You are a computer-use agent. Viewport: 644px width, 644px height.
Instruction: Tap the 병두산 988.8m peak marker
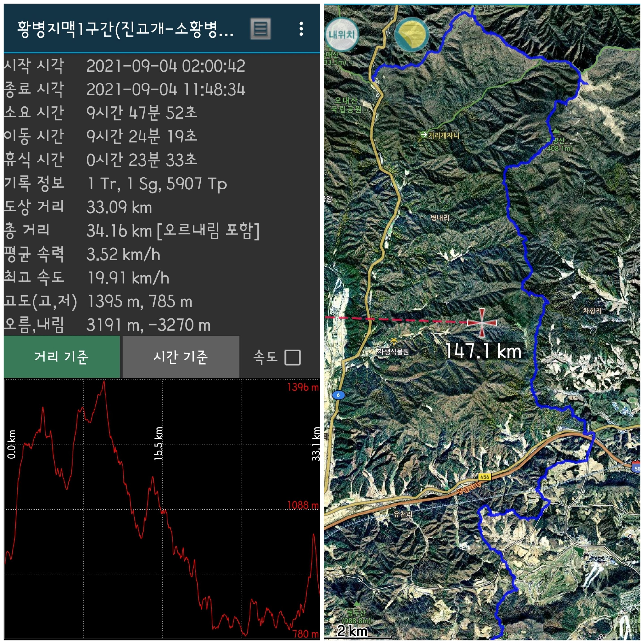click(357, 603)
